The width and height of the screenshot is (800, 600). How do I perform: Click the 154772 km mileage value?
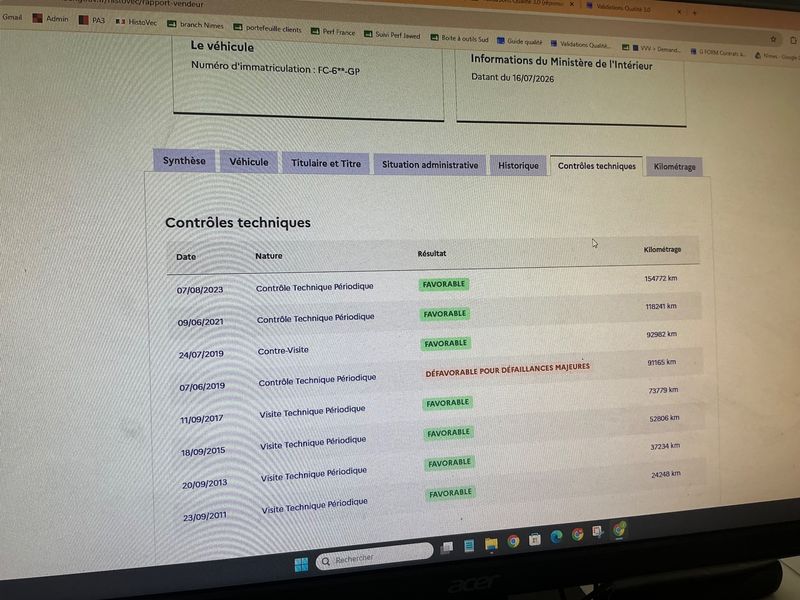[x=660, y=279]
